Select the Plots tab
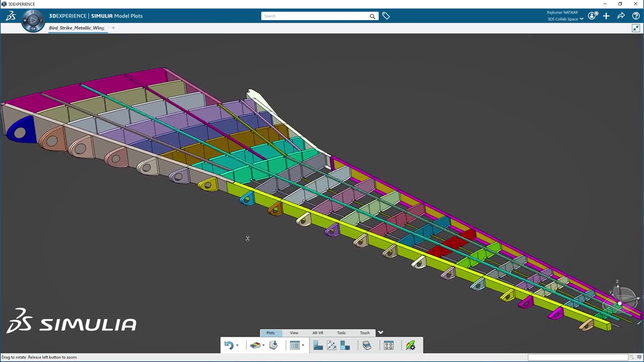This screenshot has height=362, width=644. (x=271, y=333)
